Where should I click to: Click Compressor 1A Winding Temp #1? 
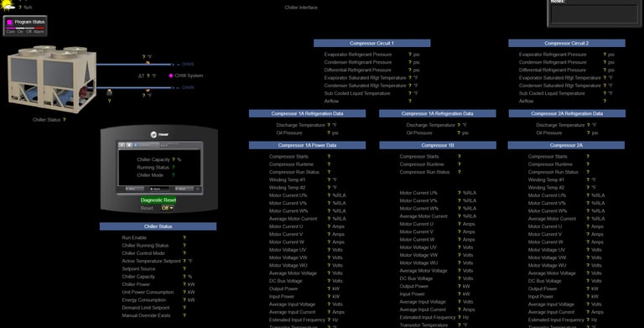[x=303, y=180]
